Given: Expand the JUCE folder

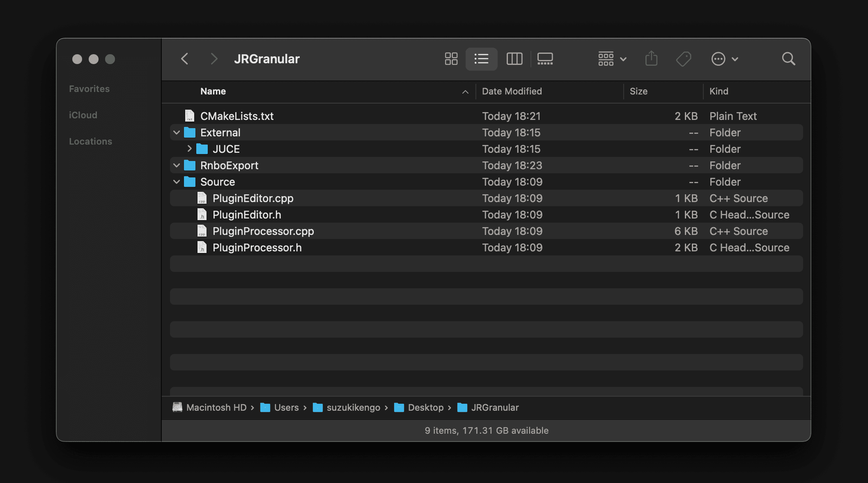Looking at the screenshot, I should (x=189, y=149).
